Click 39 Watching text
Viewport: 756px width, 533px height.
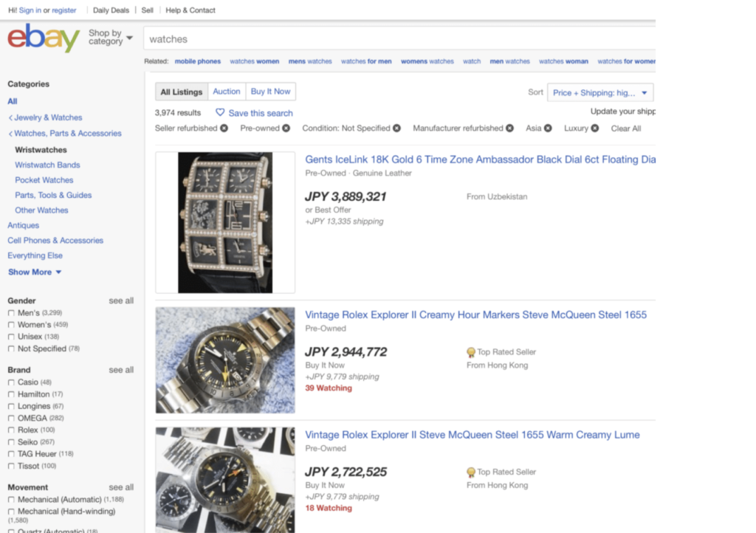329,388
